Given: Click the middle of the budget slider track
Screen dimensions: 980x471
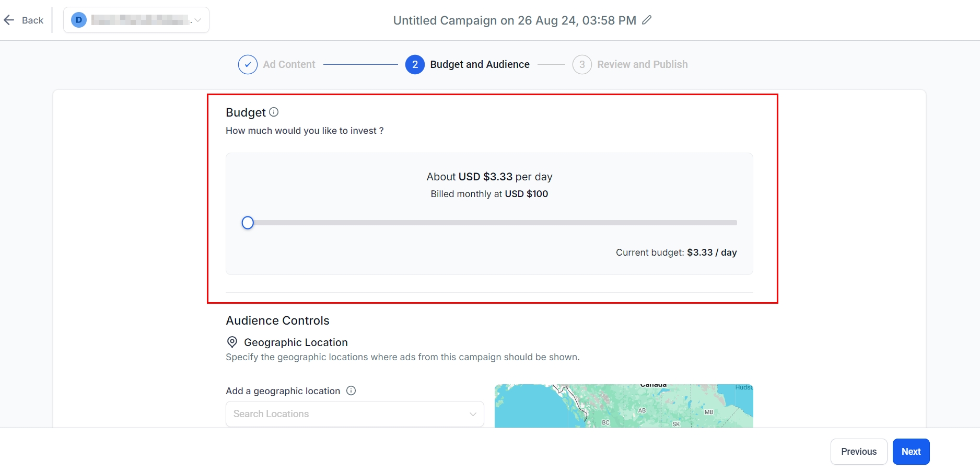Looking at the screenshot, I should (492, 223).
